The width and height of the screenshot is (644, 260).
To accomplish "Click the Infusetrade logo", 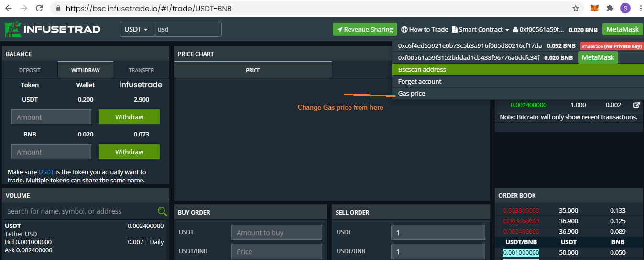I will (x=52, y=29).
